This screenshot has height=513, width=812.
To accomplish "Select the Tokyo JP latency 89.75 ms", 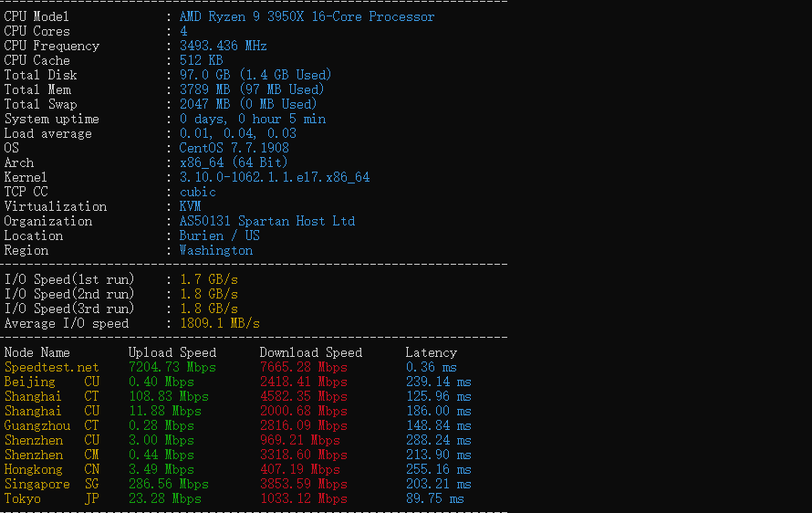I will pyautogui.click(x=434, y=498).
